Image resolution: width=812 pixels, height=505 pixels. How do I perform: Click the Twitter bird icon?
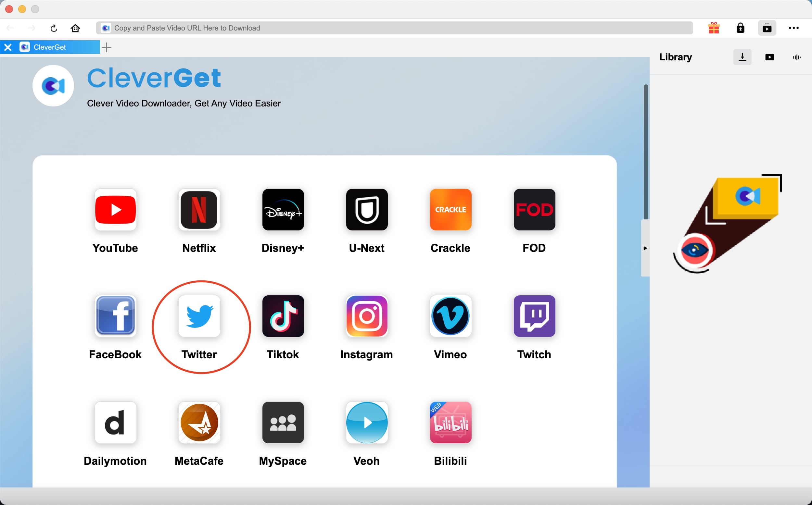coord(199,316)
